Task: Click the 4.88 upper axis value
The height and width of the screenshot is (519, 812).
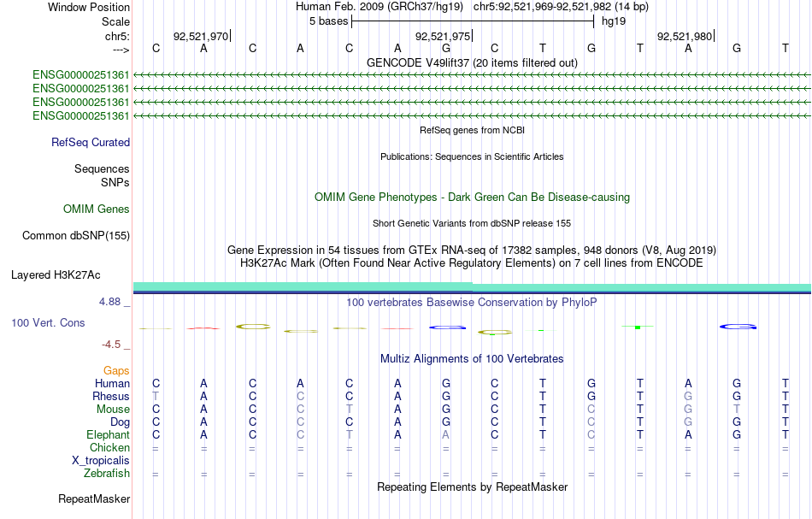Action: pos(109,302)
